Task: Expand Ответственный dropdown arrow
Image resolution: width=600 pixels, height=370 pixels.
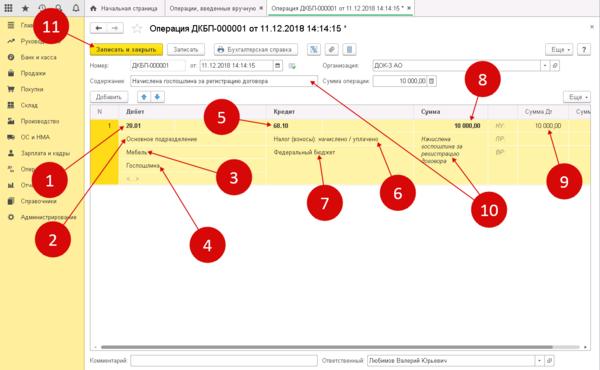Action: coord(539,360)
